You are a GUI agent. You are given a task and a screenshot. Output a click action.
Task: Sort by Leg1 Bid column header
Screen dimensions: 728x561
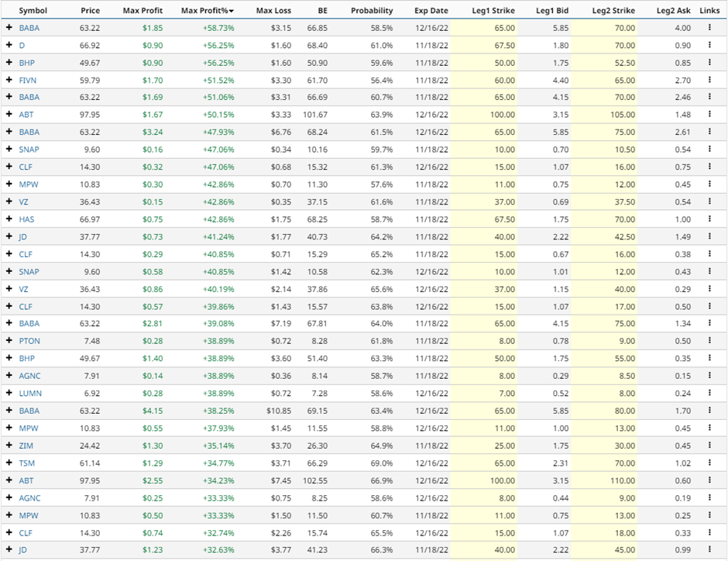tap(552, 10)
